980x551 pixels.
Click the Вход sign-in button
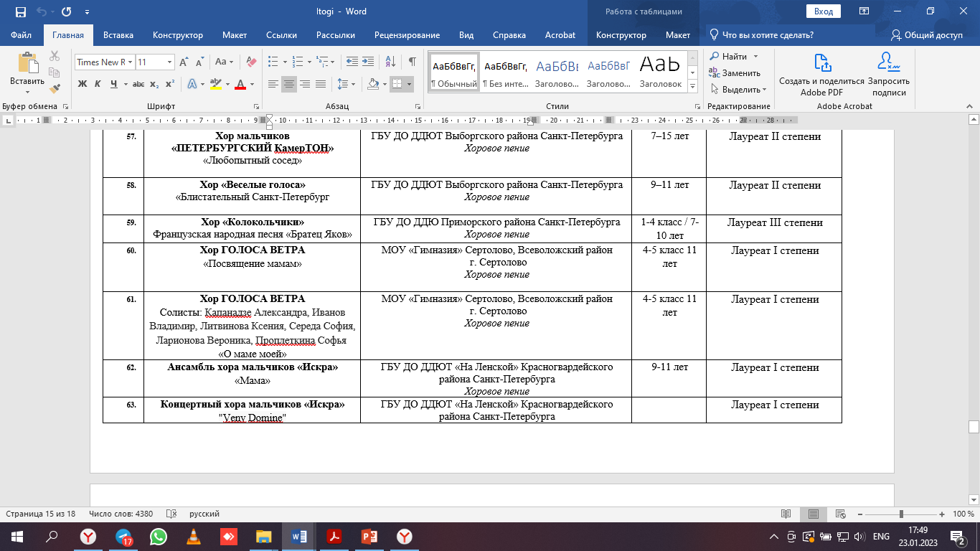click(824, 11)
